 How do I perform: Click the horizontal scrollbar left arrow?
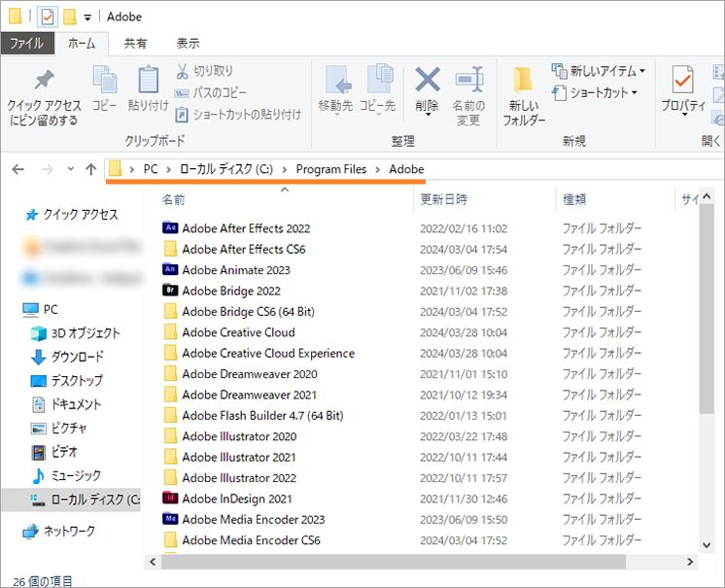153,562
